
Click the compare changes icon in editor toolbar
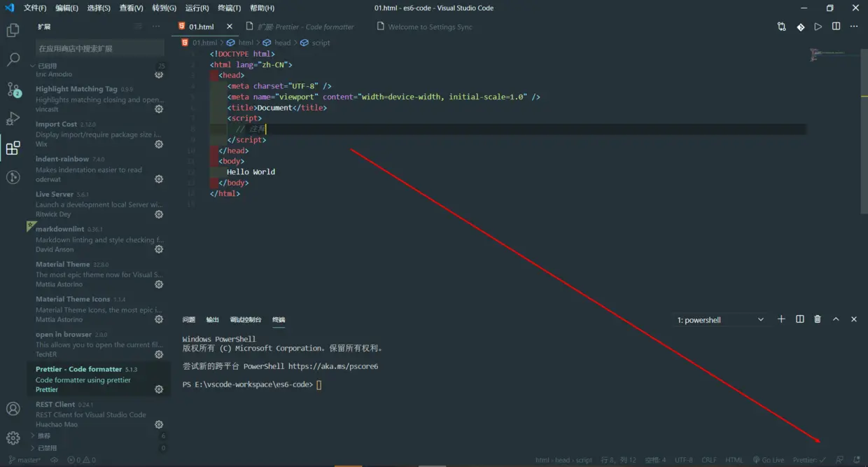pyautogui.click(x=781, y=27)
